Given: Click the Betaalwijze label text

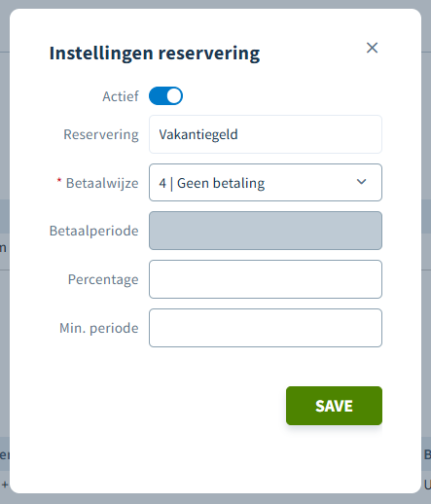Looking at the screenshot, I should point(102,183).
